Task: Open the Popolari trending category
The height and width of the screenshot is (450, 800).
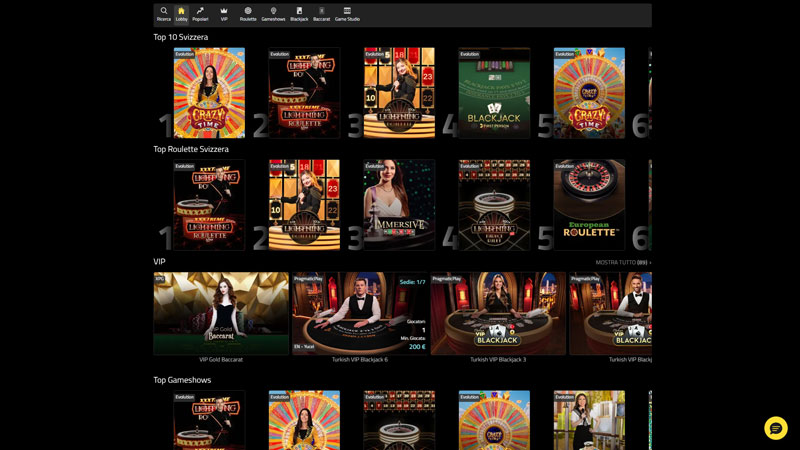Action: pyautogui.click(x=200, y=14)
